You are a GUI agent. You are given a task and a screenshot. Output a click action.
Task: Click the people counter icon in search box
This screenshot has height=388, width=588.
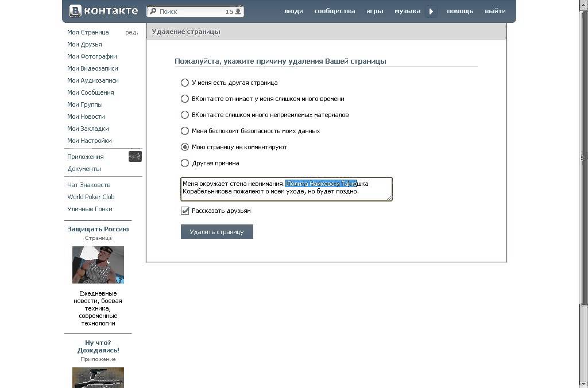click(x=238, y=11)
